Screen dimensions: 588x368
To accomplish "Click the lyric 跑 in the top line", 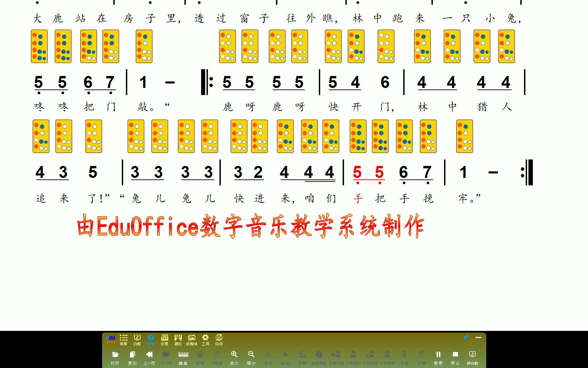I will 397,18.
